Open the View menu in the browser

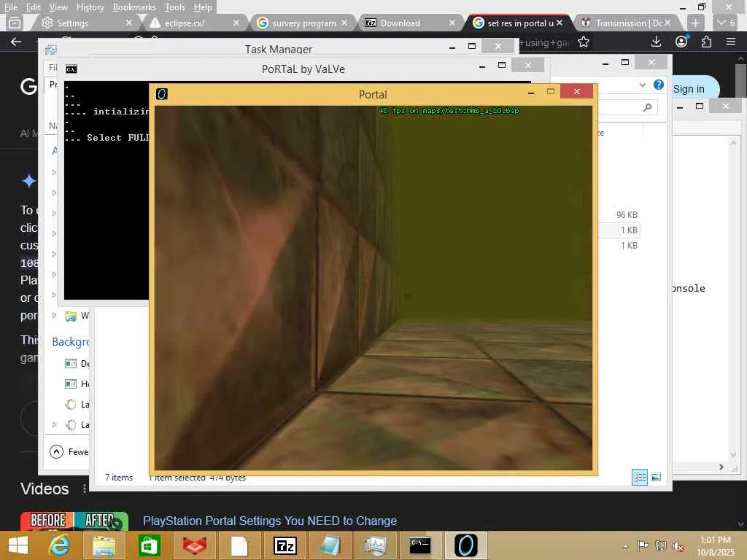point(58,7)
